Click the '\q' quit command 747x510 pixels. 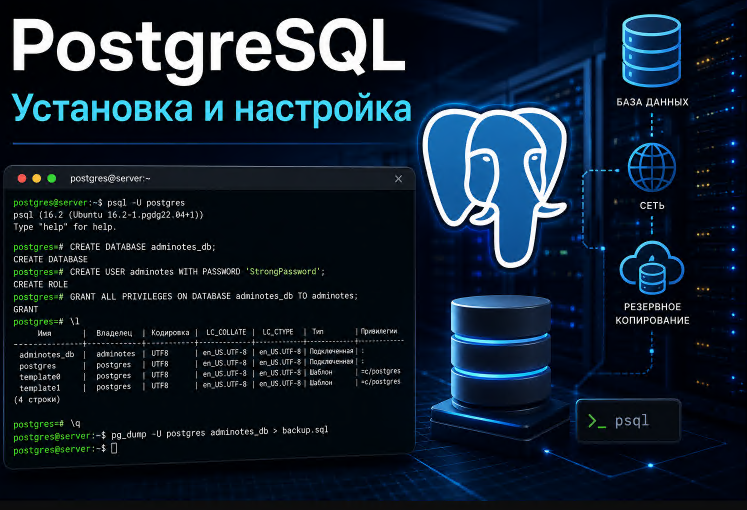(x=75, y=423)
